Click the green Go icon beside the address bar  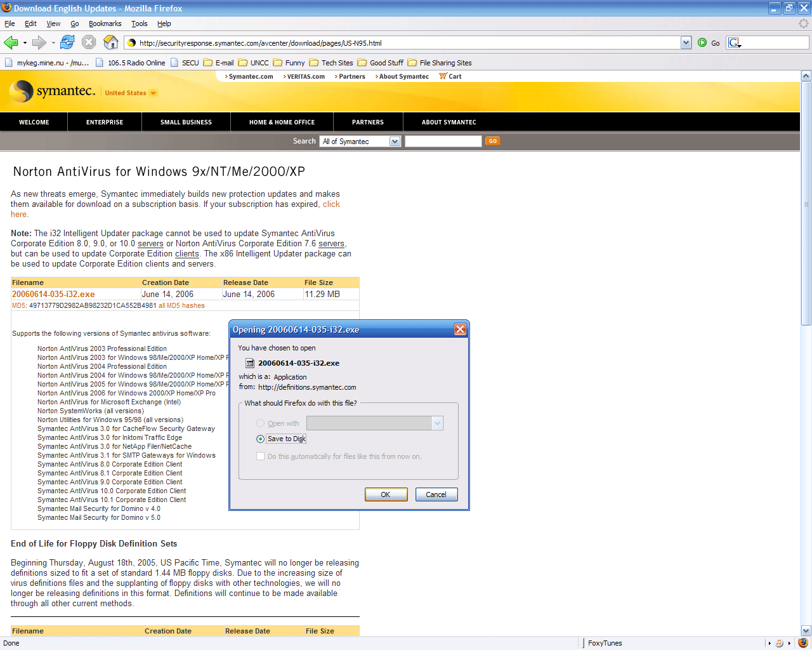pos(702,43)
